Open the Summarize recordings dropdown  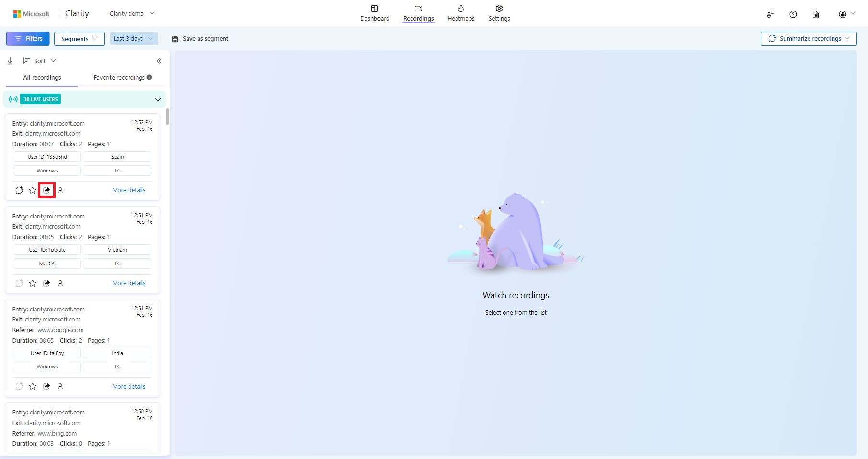point(809,38)
